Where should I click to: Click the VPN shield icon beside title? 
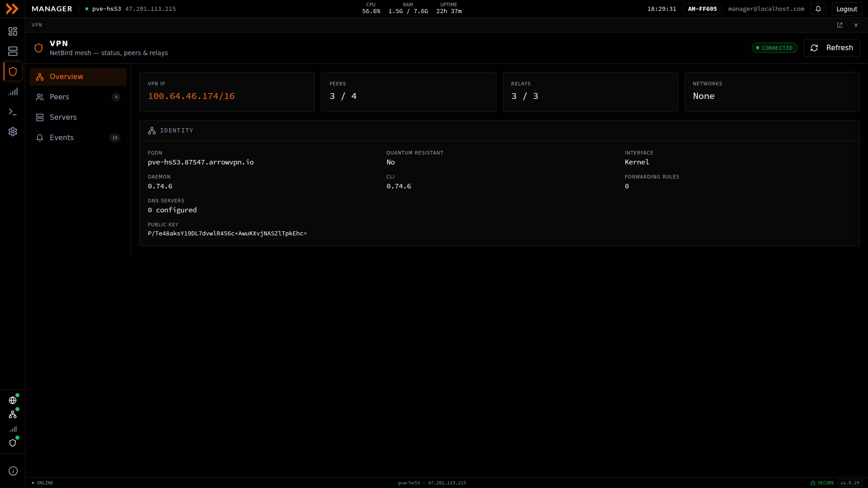(x=38, y=48)
